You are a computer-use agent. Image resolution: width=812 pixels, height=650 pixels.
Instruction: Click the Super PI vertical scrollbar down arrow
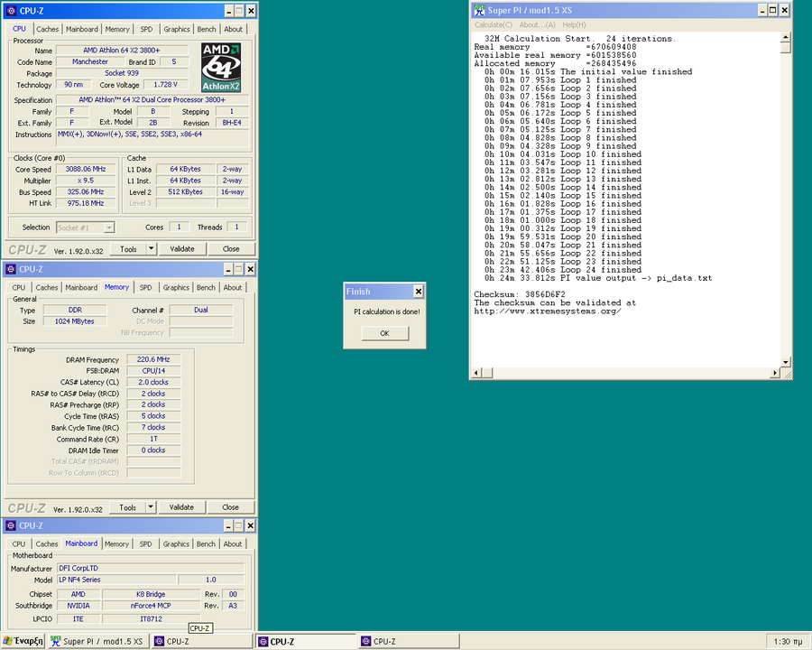786,362
